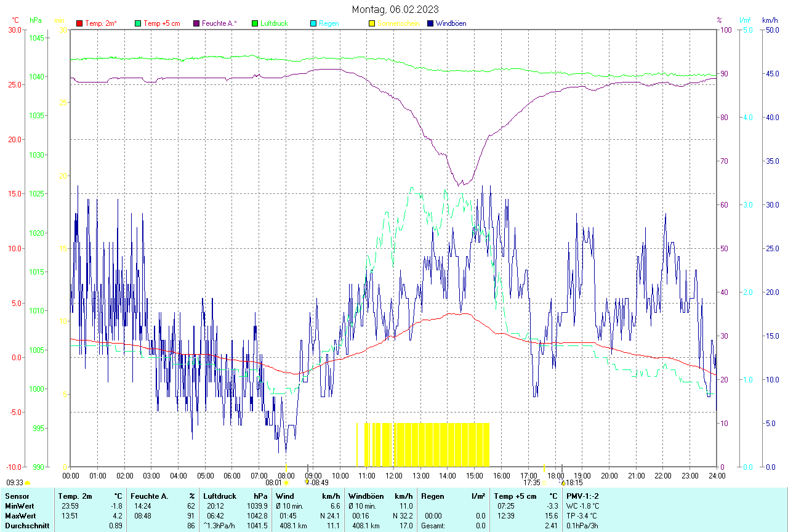Viewport: 788px width, 532px height.
Task: Click the MinWert row label
Action: [19, 506]
